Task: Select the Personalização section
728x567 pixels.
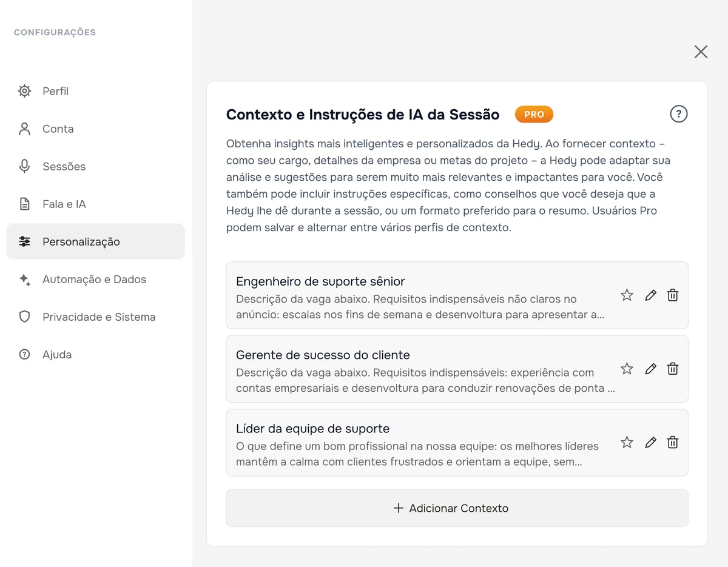Action: pyautogui.click(x=96, y=241)
